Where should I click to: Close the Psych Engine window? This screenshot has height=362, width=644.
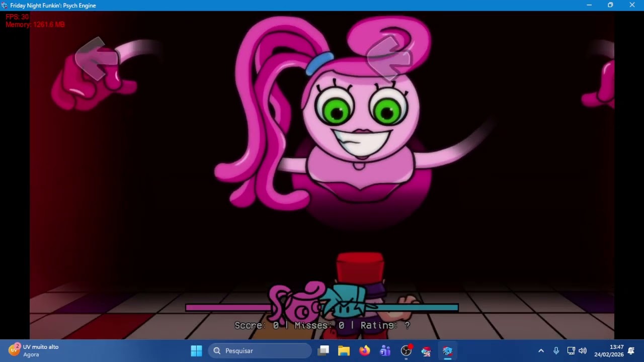(632, 5)
